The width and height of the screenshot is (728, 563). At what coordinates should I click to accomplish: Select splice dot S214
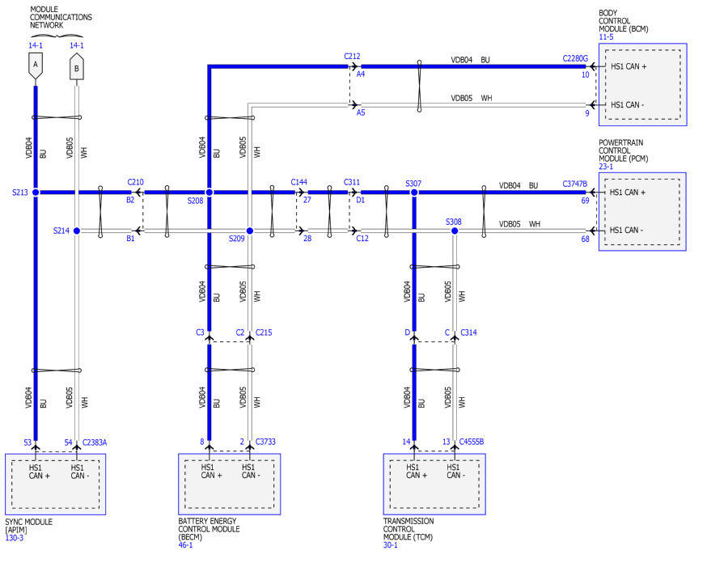pos(76,231)
